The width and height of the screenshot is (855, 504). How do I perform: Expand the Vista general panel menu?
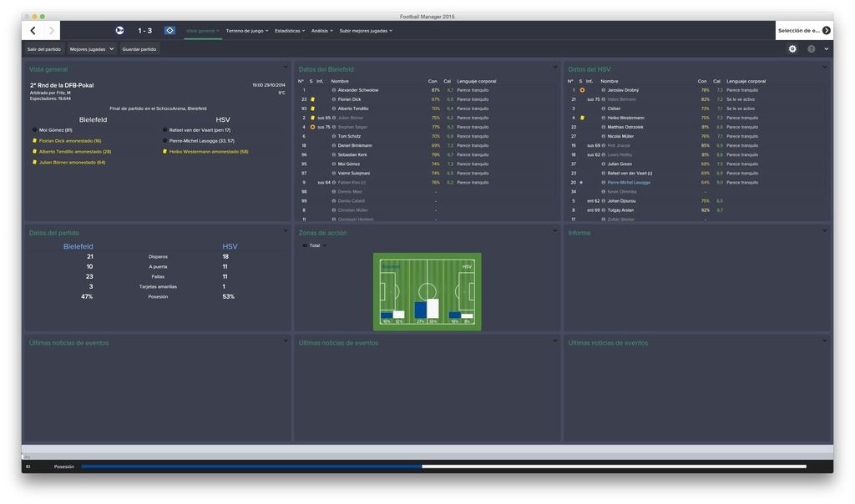(286, 68)
